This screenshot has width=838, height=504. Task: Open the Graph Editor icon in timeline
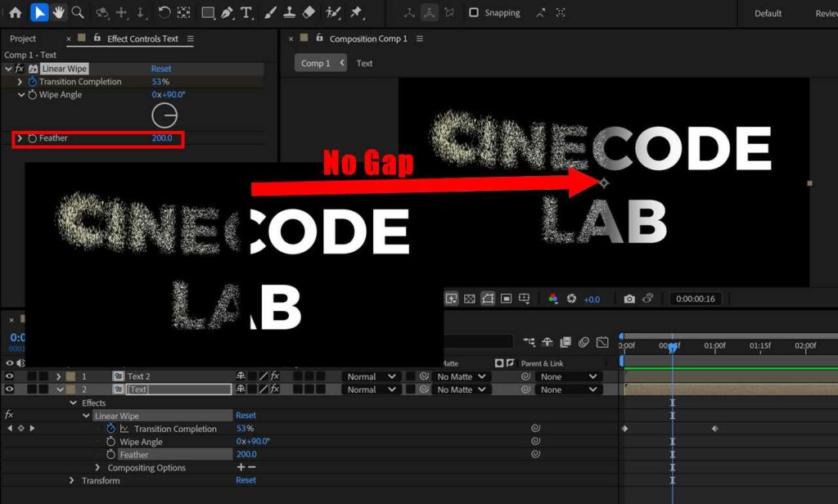602,342
